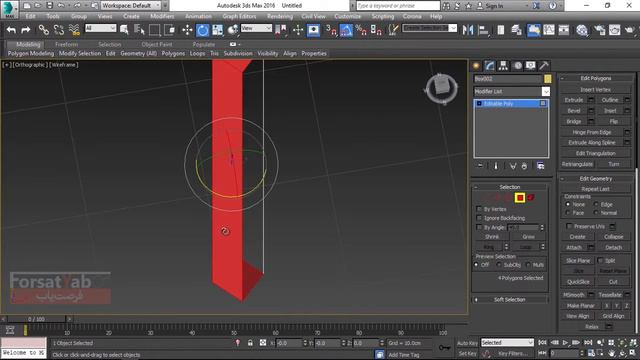Viewport: 640px width, 360px height.
Task: Click the Inset button
Action: [610, 111]
